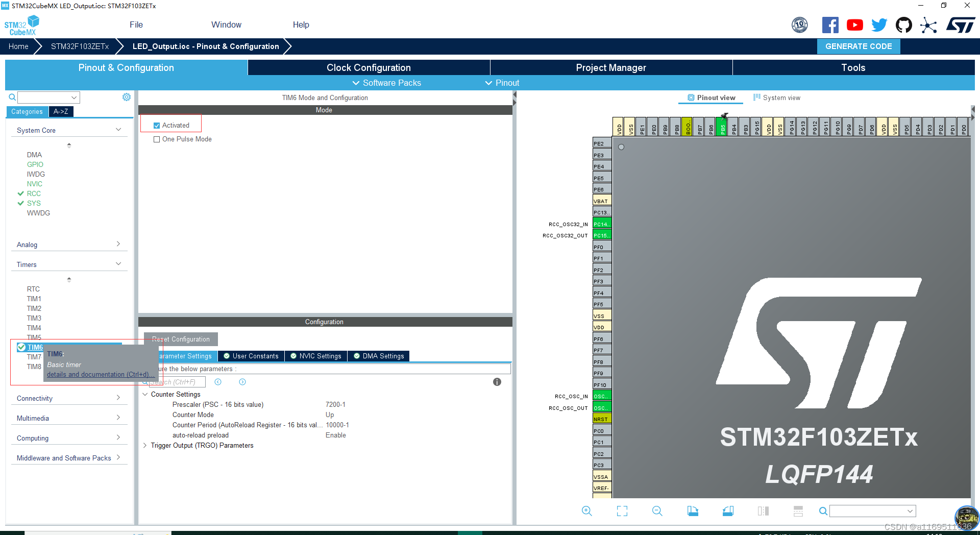
Task: Open TIM6 details and documentation link
Action: 101,374
